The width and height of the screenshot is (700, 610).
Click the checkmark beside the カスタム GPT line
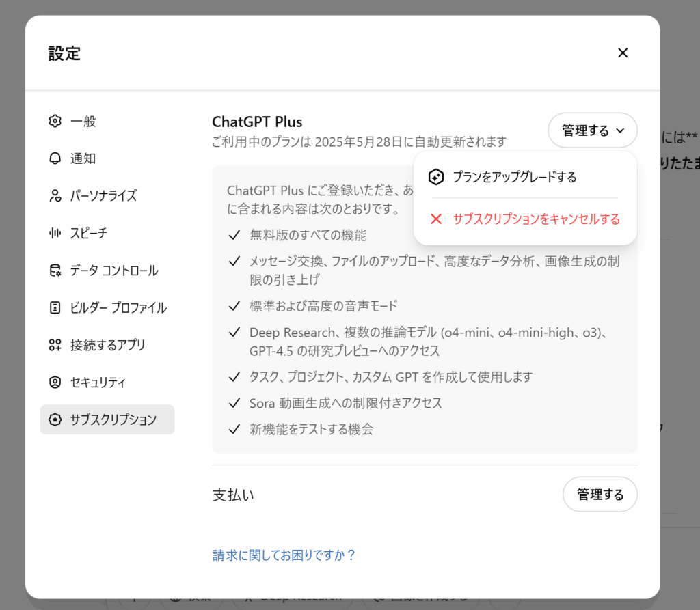coord(234,377)
